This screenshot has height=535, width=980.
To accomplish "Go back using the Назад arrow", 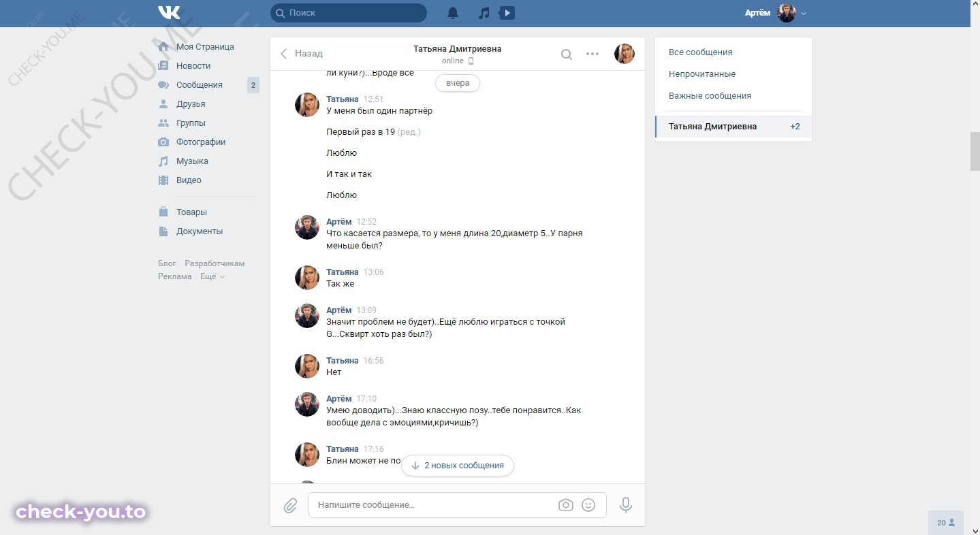I will click(x=302, y=53).
